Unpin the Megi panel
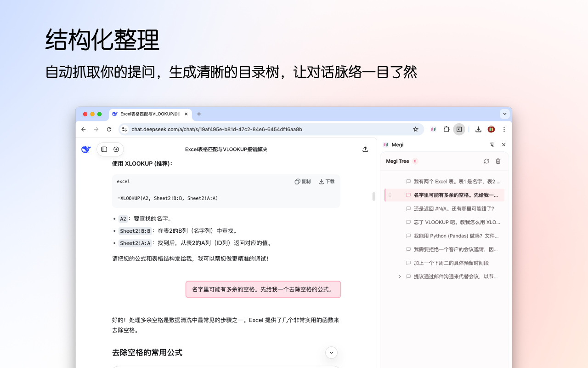The image size is (588, 368). [492, 144]
